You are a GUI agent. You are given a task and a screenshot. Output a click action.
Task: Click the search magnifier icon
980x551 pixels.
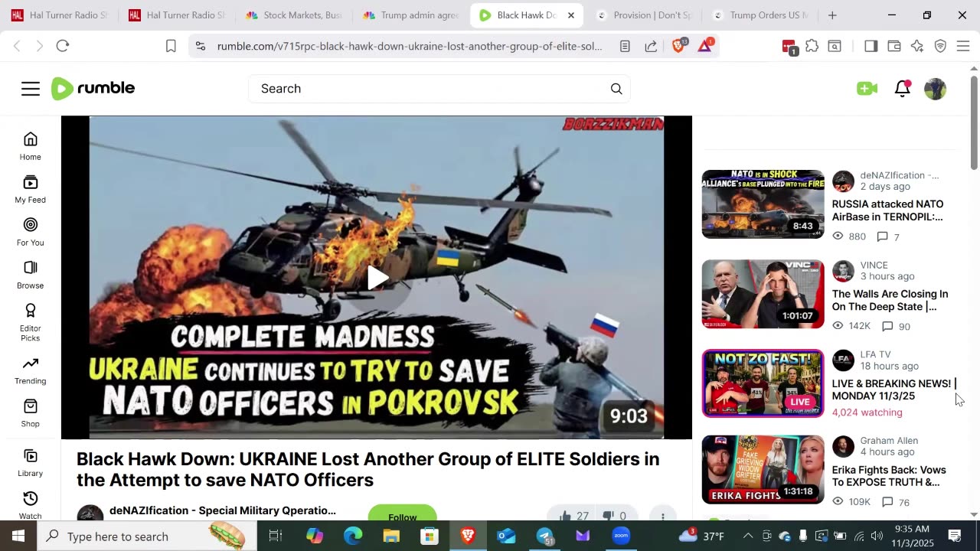pos(616,89)
